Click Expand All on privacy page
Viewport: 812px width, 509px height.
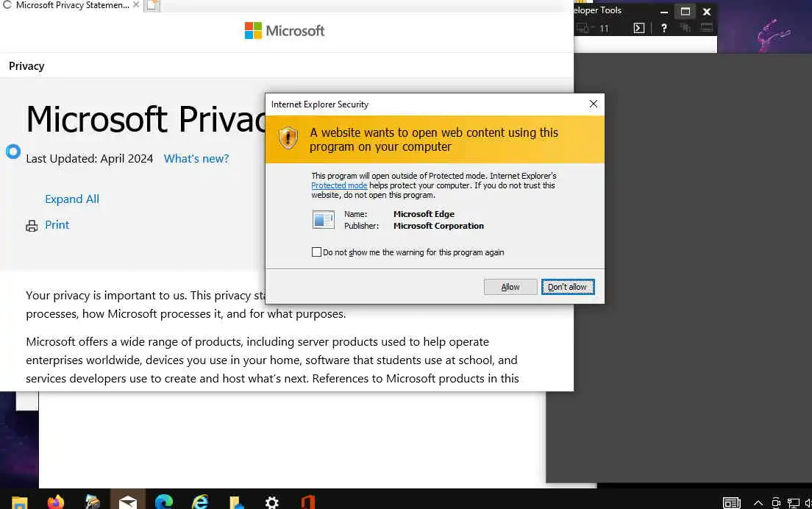[72, 199]
